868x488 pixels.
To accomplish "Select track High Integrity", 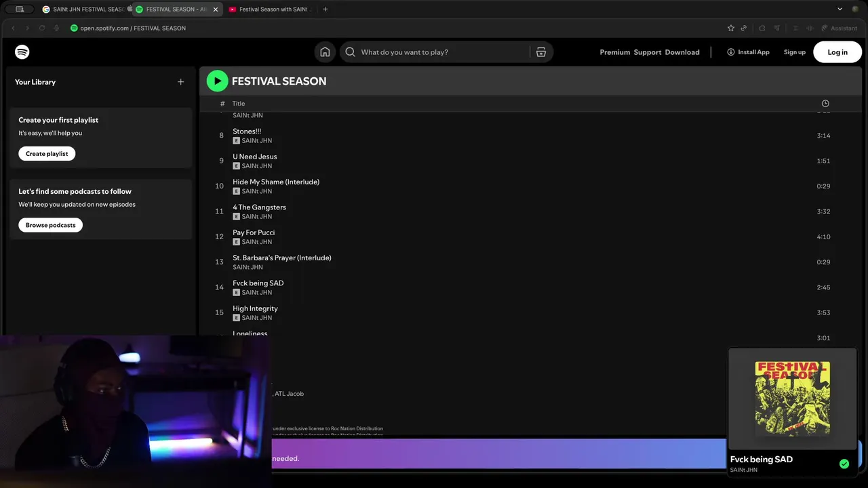I will click(255, 308).
